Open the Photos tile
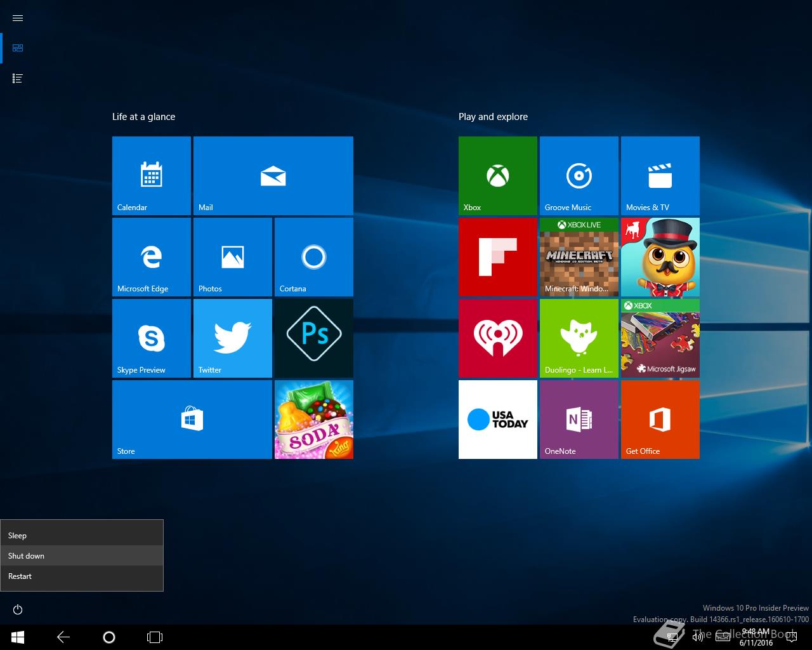Image resolution: width=812 pixels, height=650 pixels. (233, 257)
